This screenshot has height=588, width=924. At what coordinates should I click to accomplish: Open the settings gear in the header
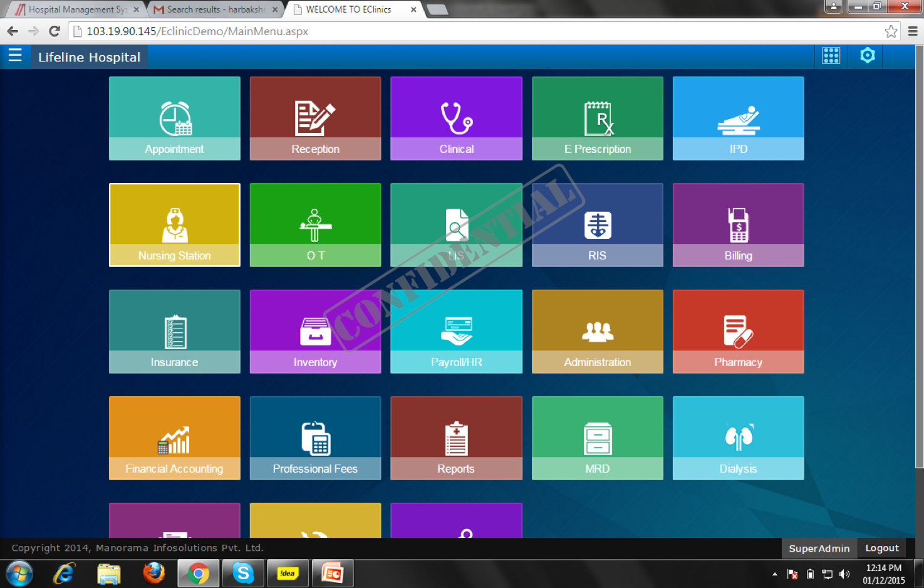point(867,56)
